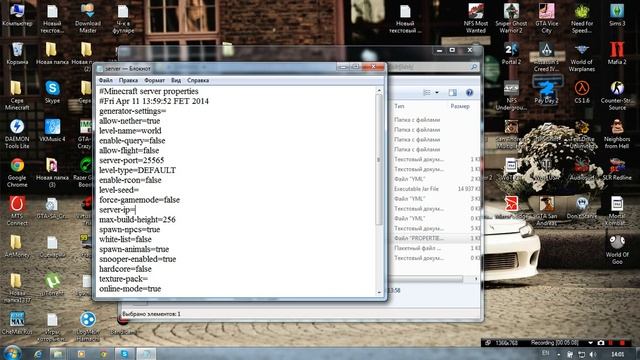Image resolution: width=640 pixels, height=360 pixels.
Task: Select the CS 1.6 desktop icon
Action: [x=582, y=92]
